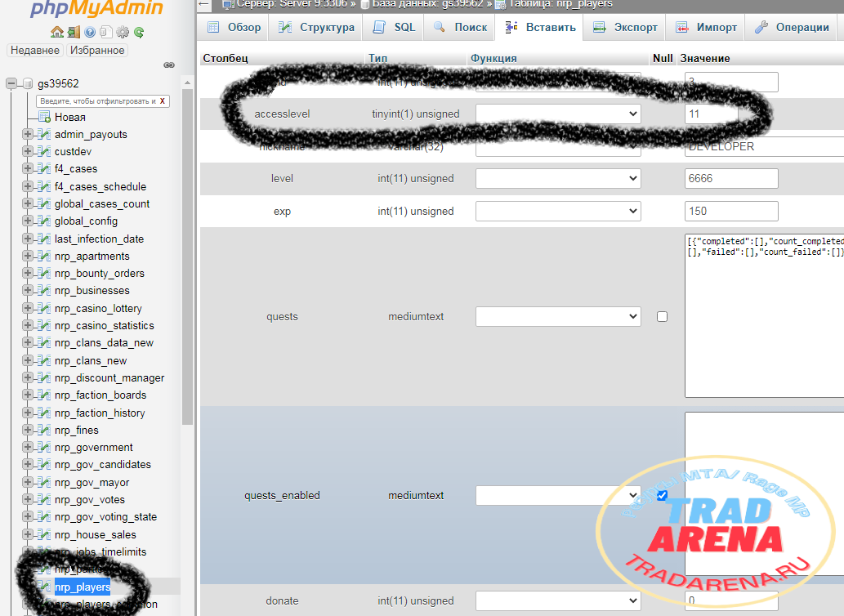This screenshot has height=616, width=844.
Task: Click nrp_gov_votes table icon
Action: click(44, 500)
